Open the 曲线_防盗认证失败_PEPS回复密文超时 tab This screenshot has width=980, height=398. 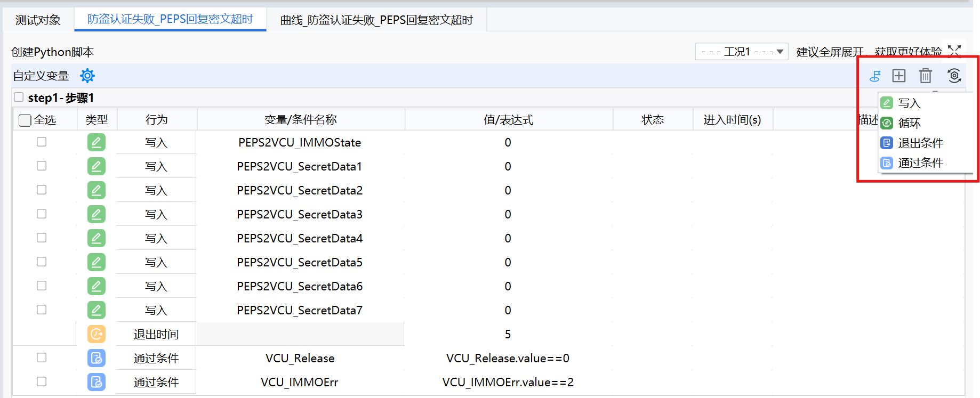click(376, 20)
